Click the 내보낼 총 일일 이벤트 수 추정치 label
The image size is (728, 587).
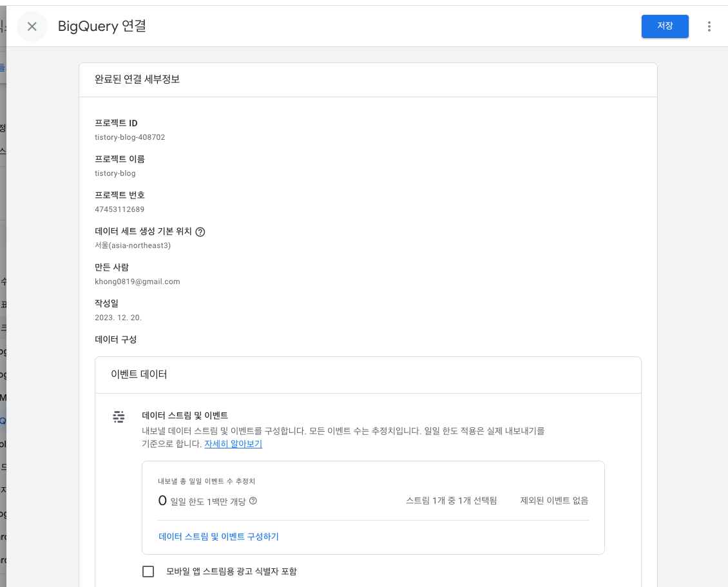pos(207,481)
